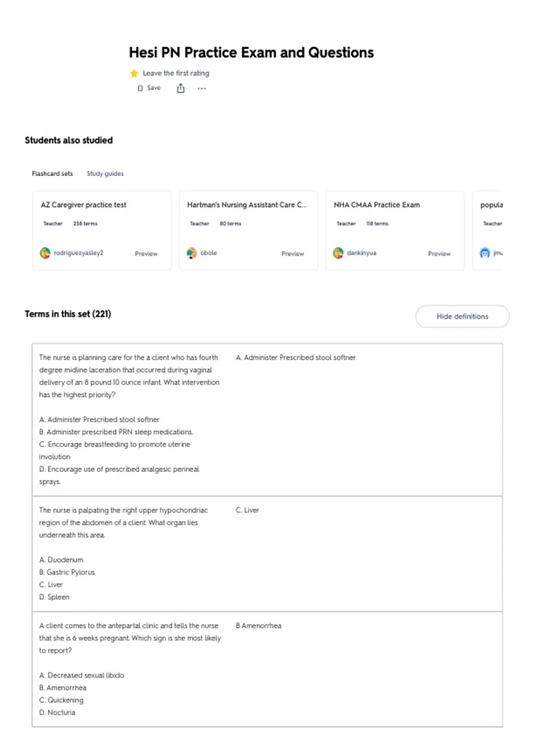Select the Liver term card
Screen dimensions: 534x756
coord(267,554)
